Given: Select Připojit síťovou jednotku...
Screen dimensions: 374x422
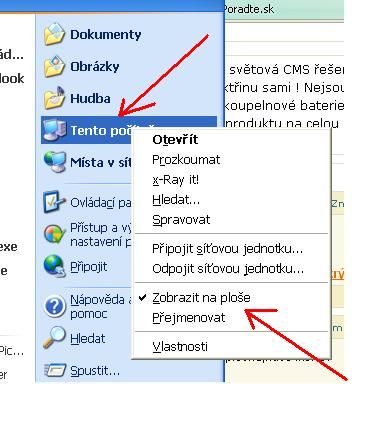Looking at the screenshot, I should point(231,249).
